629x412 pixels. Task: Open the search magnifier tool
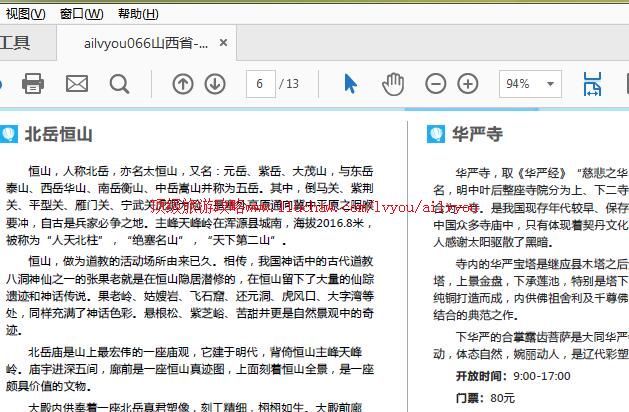tap(119, 83)
